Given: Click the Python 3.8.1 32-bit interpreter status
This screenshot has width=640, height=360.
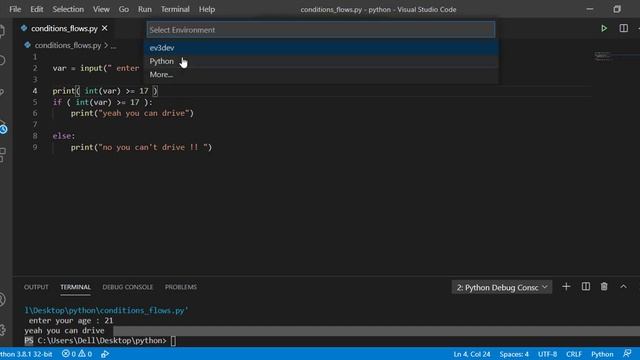Looking at the screenshot, I should coord(27,354).
